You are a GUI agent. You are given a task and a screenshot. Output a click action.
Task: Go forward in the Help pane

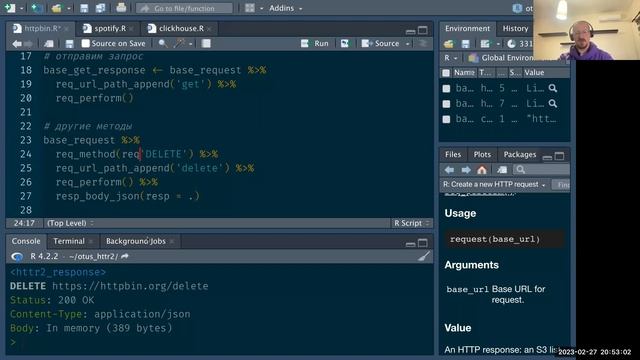[466, 170]
